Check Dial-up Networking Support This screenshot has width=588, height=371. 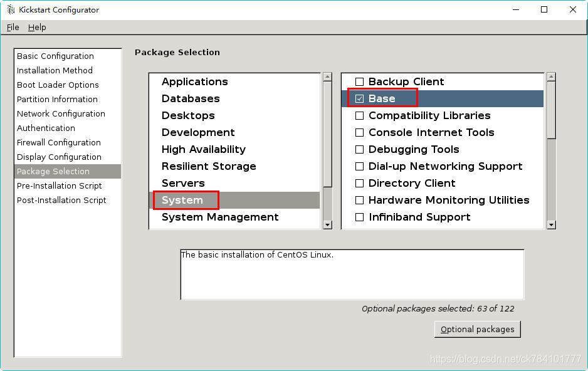[x=359, y=167]
